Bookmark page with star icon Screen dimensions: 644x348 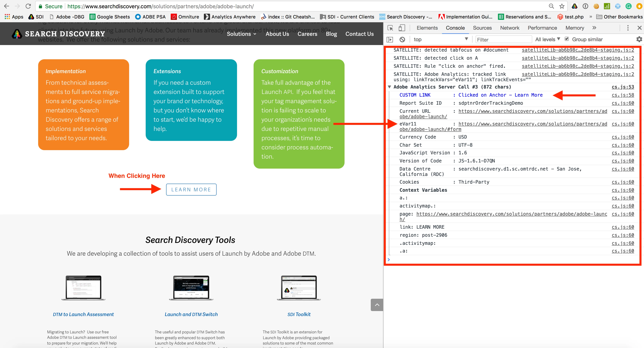(x=562, y=6)
